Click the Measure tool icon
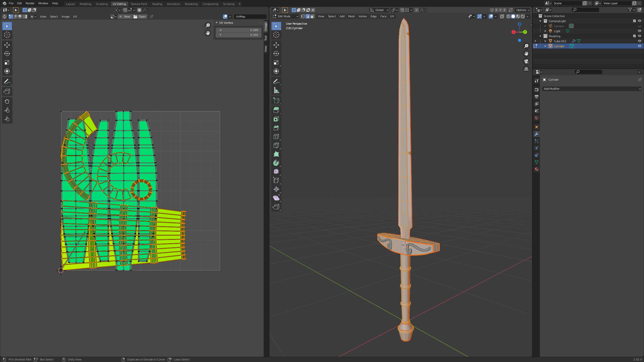The image size is (644, 362). (x=276, y=90)
